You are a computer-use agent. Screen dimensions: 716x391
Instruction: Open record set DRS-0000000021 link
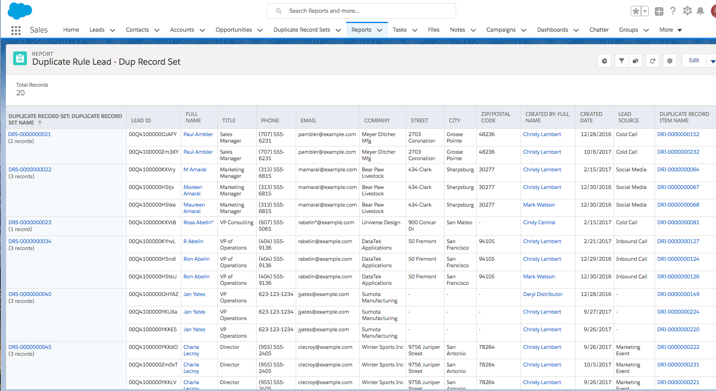[30, 134]
